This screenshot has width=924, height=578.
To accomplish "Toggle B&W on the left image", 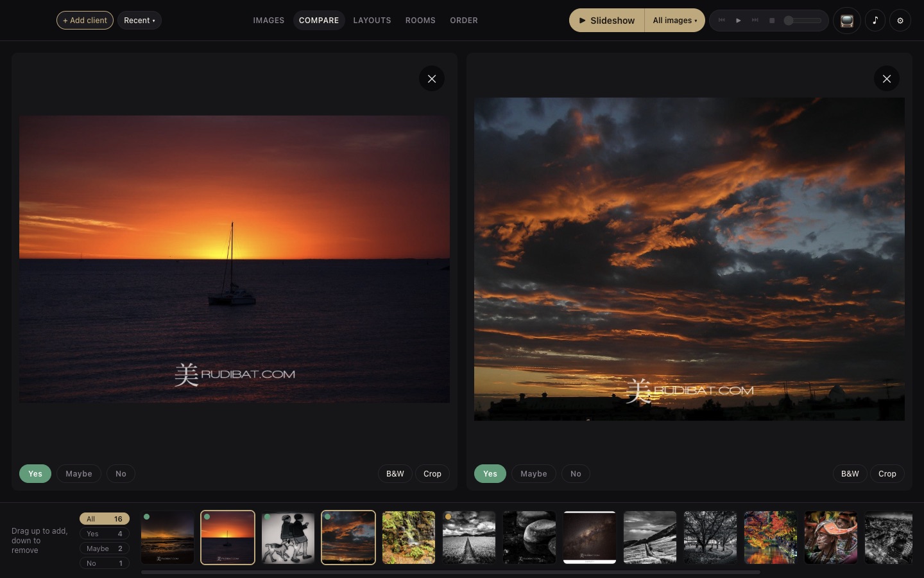I will click(x=395, y=474).
